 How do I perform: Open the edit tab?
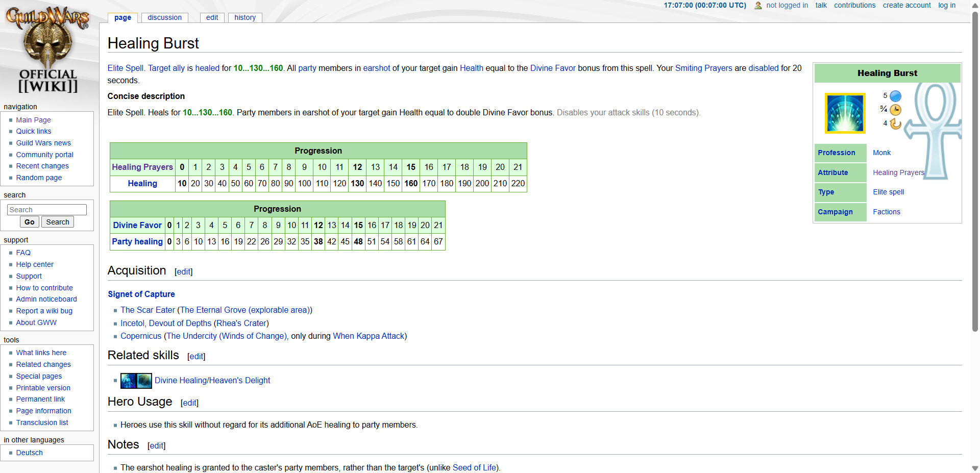pyautogui.click(x=212, y=17)
